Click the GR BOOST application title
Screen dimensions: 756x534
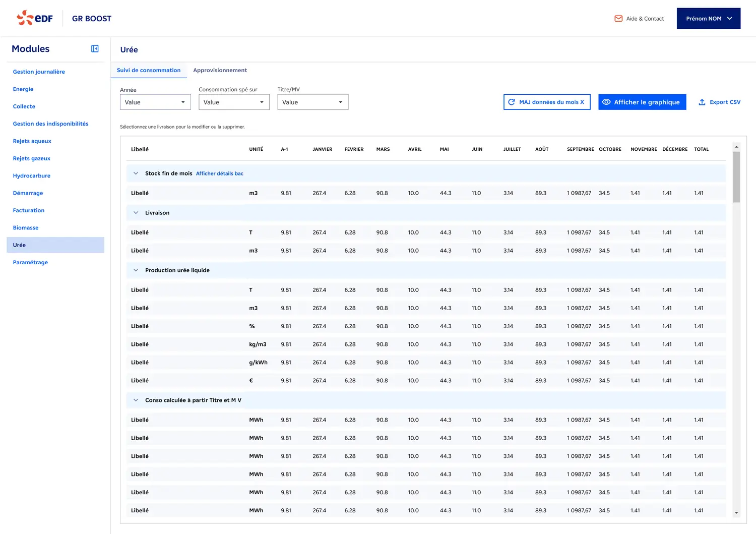point(92,19)
